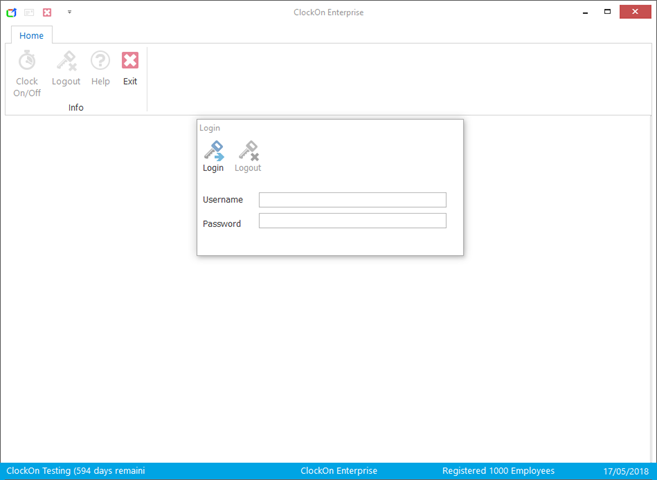Click the quick access card icon
The width and height of the screenshot is (657, 480).
click(29, 12)
